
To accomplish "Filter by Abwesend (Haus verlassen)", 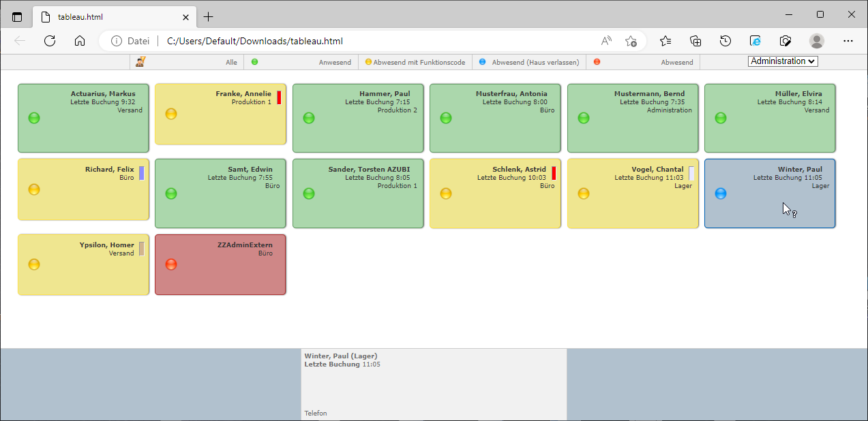I will [529, 62].
